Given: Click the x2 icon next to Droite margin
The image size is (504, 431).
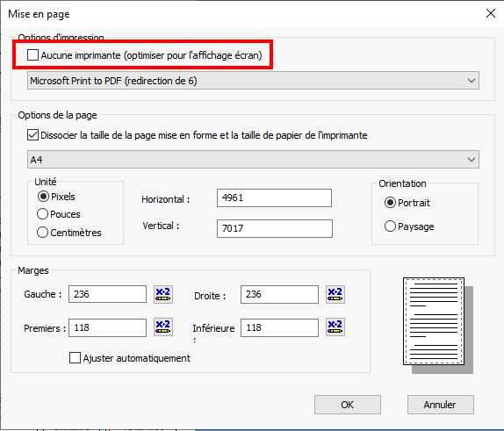Looking at the screenshot, I should [335, 294].
